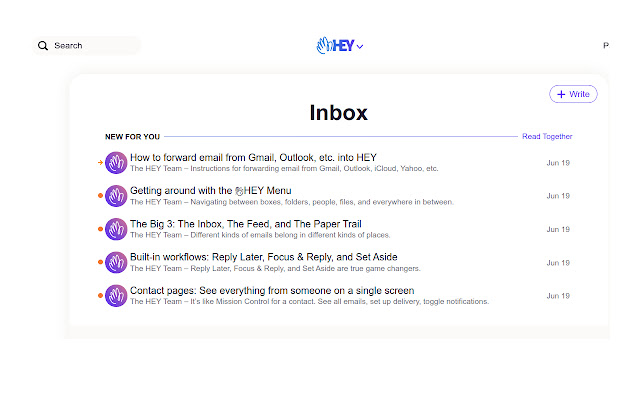The image size is (640, 400).
Task: Click HEY Team avatar on Contact pages row
Action: [116, 296]
